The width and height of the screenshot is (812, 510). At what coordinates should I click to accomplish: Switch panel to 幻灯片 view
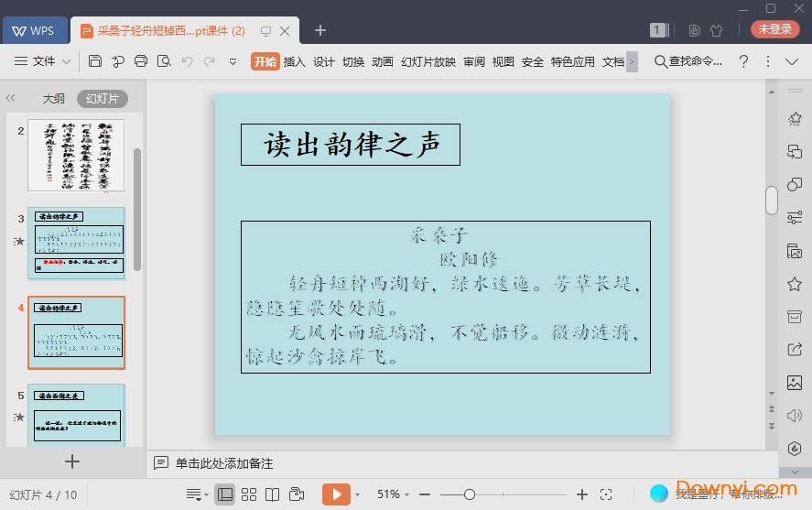(103, 98)
